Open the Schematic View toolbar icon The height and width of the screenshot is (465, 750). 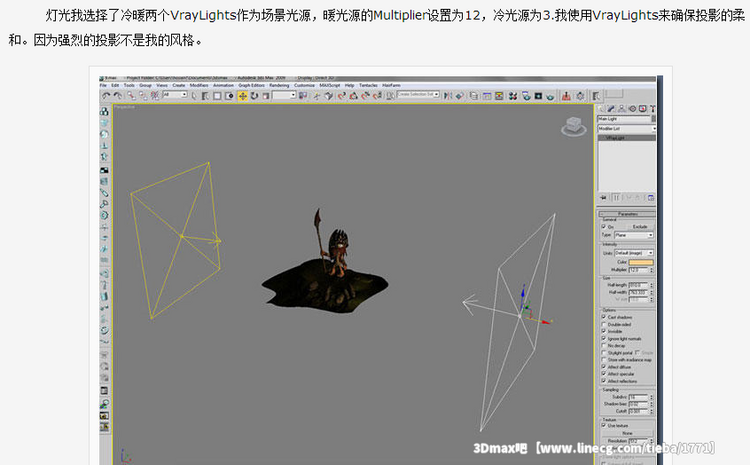(499, 96)
